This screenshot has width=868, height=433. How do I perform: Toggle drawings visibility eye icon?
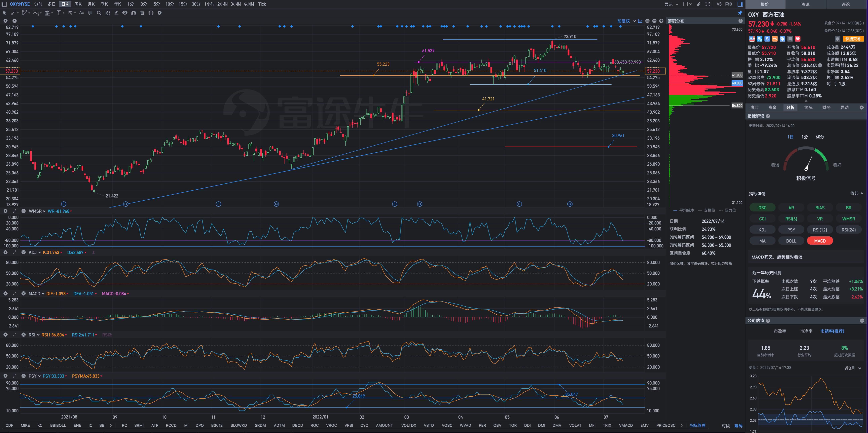pyautogui.click(x=125, y=13)
